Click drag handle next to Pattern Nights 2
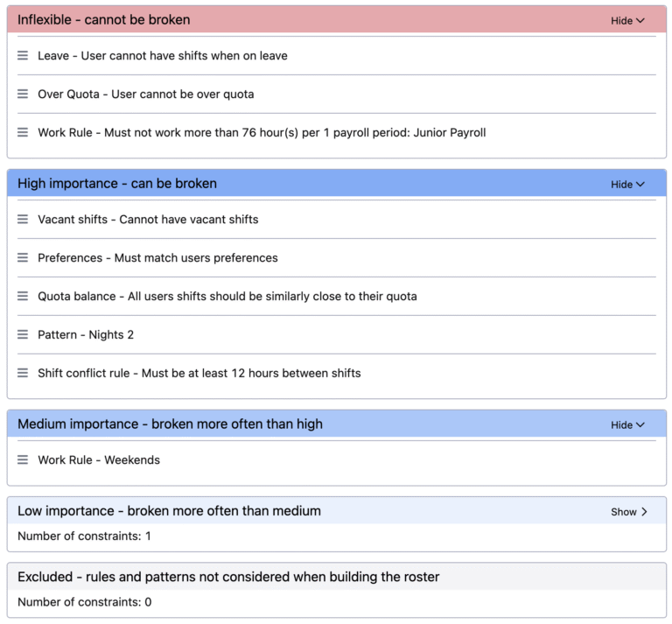Viewport: 672px width, 624px height. click(23, 334)
